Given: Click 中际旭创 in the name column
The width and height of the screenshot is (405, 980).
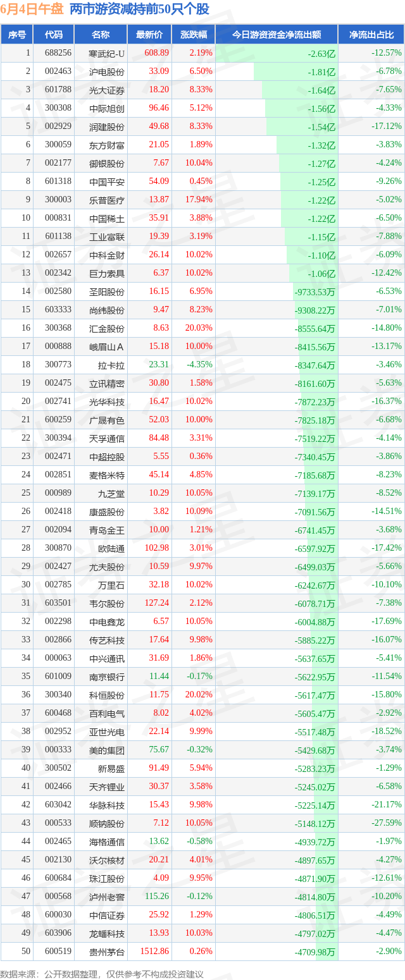Looking at the screenshot, I should click(107, 108).
